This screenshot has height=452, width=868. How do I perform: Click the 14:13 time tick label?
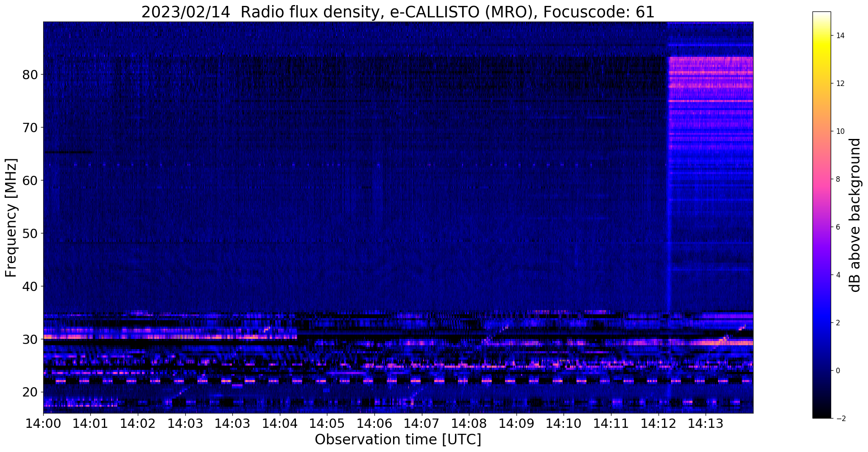pos(705,423)
